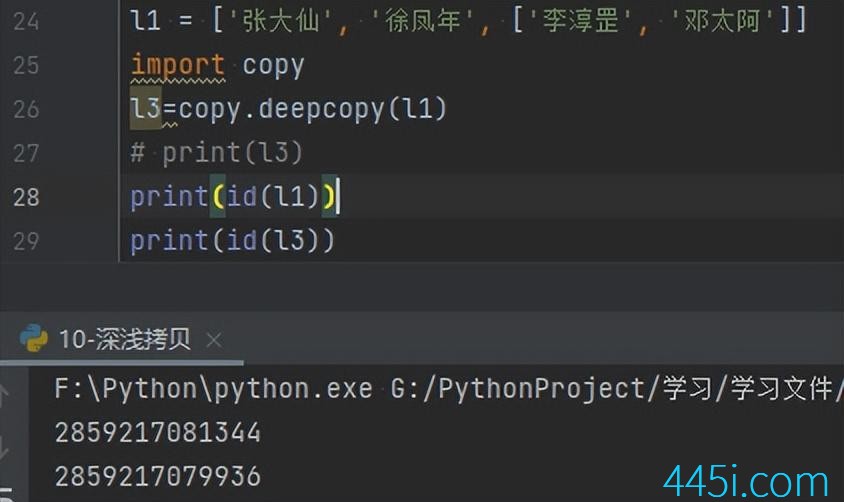Click line number 29 in gutter
Image resolution: width=844 pixels, height=502 pixels.
click(26, 241)
